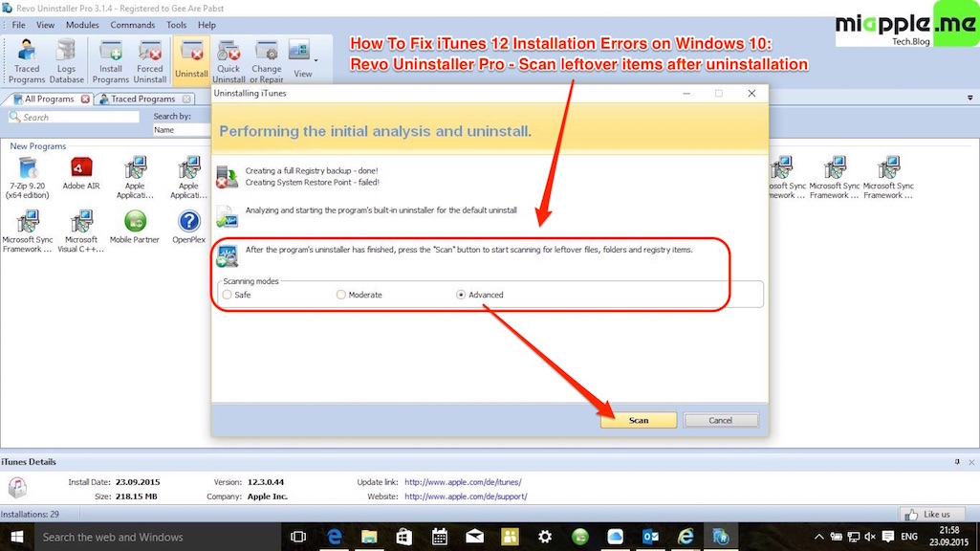
Task: Click the program Search input field
Action: coord(76,117)
